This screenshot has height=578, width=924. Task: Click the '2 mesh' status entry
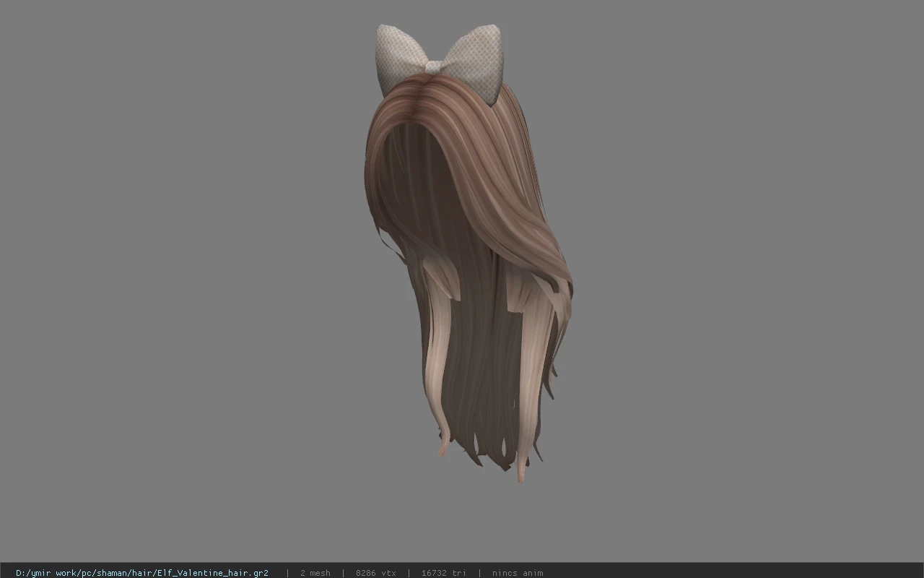click(x=315, y=573)
